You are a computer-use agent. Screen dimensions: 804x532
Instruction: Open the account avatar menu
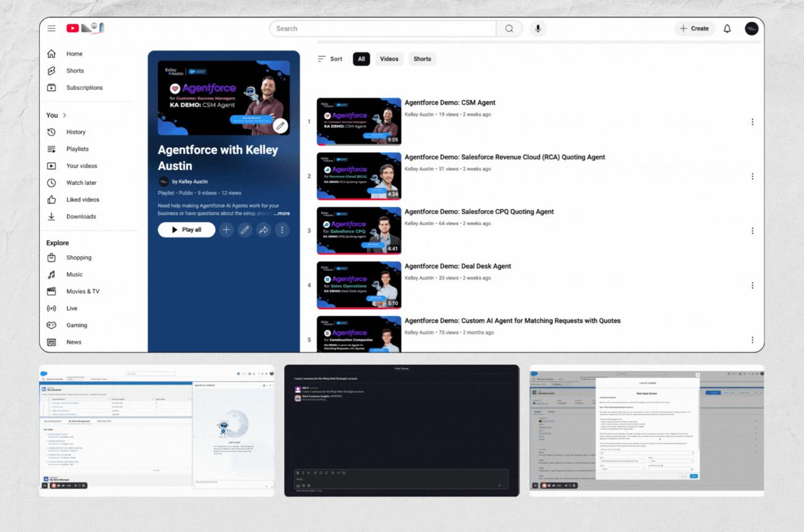tap(751, 28)
